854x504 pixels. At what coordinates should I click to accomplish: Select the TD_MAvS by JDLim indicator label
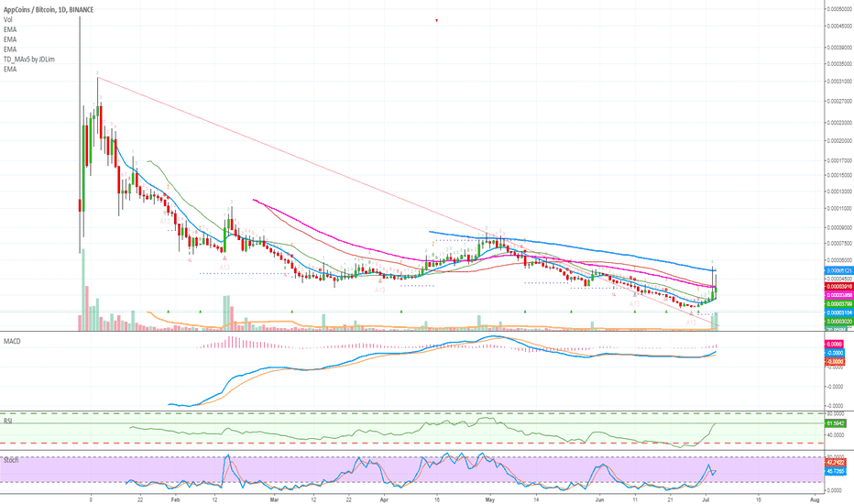tap(29, 59)
